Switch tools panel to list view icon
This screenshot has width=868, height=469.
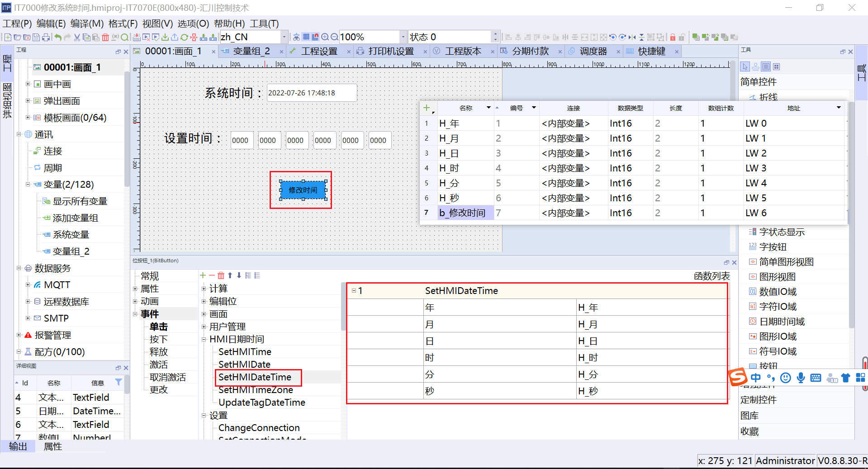766,67
